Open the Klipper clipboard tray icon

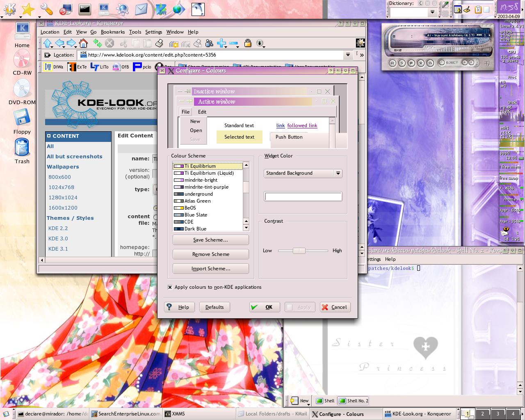coord(478,9)
